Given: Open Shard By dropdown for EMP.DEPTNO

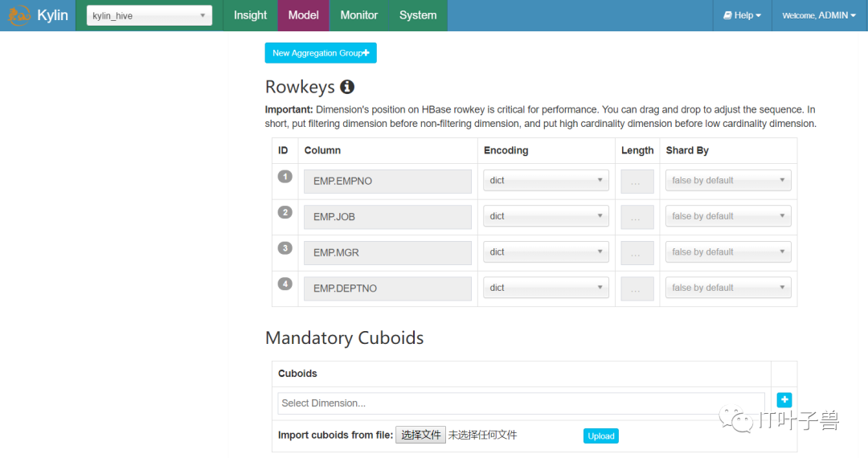Looking at the screenshot, I should [x=728, y=288].
